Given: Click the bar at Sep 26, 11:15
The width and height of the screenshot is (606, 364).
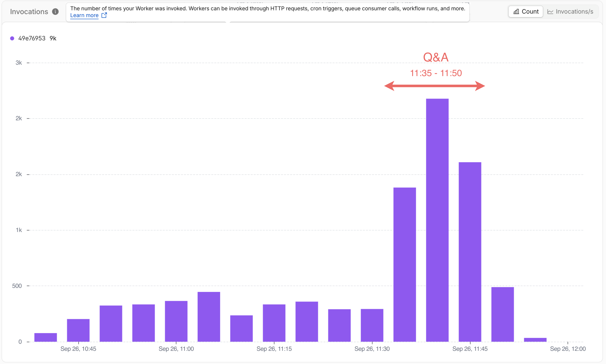Looking at the screenshot, I should tap(274, 323).
